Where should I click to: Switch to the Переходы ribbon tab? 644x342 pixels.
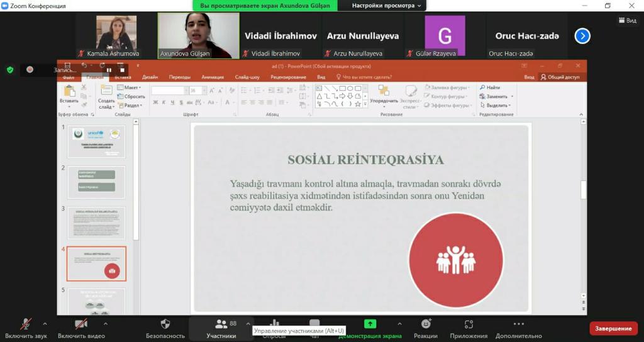click(179, 77)
